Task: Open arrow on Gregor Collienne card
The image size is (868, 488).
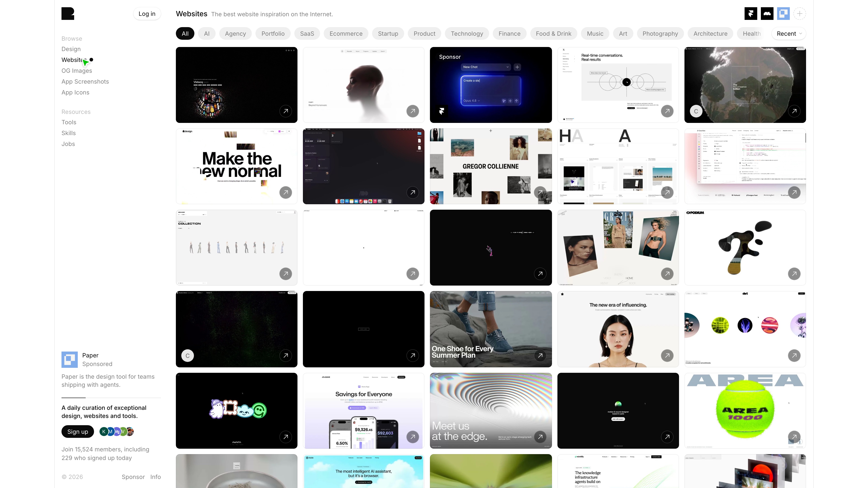Action: [x=540, y=192]
